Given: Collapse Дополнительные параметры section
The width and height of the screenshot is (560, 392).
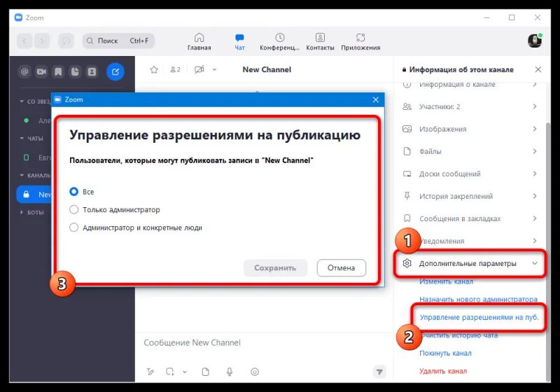Looking at the screenshot, I should [470, 263].
